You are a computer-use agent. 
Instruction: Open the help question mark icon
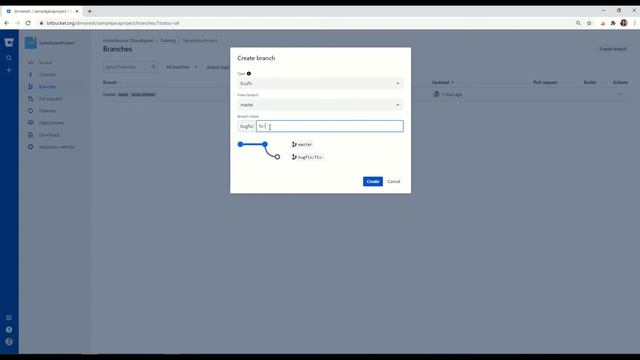click(x=9, y=330)
